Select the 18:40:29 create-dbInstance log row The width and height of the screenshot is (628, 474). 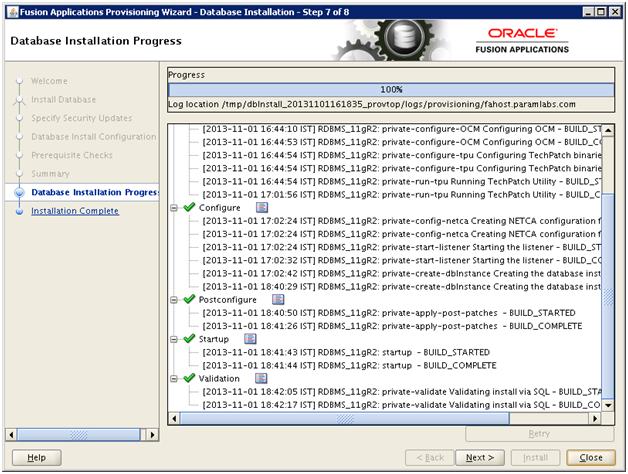pyautogui.click(x=402, y=286)
